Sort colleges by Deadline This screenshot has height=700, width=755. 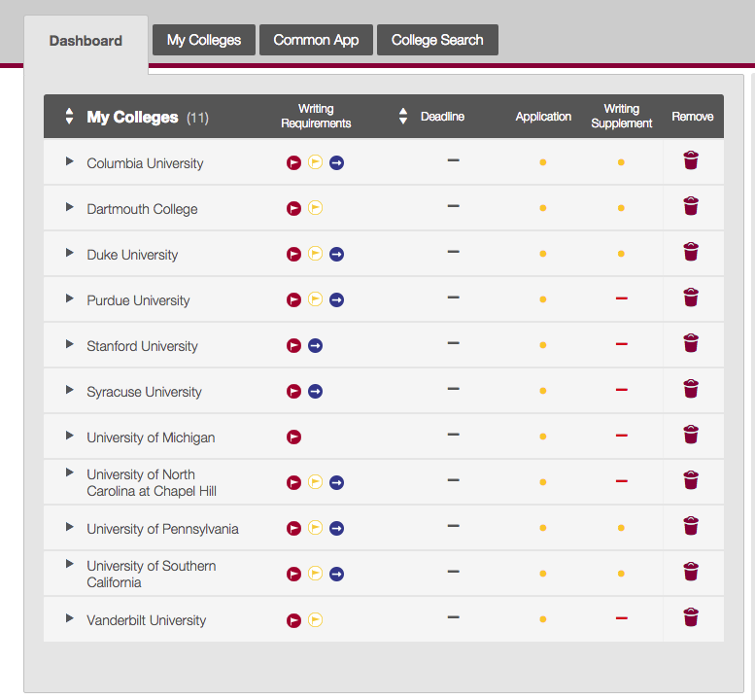pos(403,116)
